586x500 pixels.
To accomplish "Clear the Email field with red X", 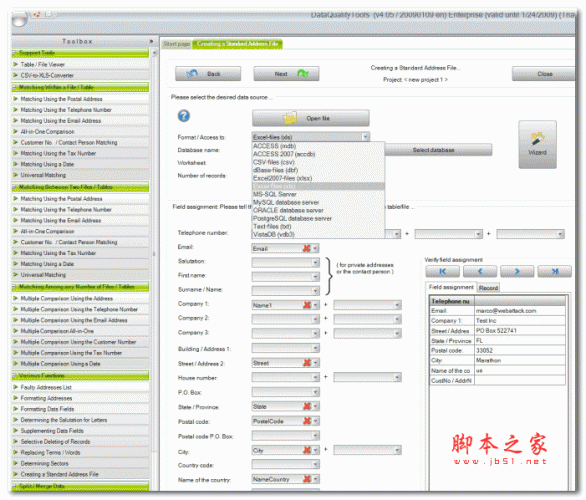I will click(307, 248).
